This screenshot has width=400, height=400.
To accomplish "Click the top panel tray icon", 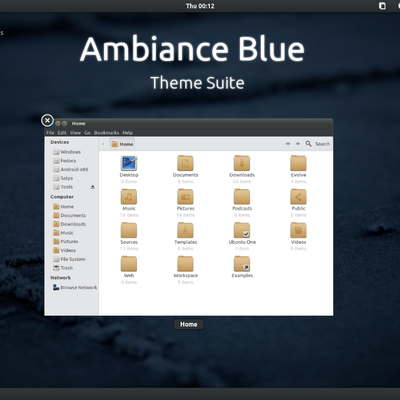I will click(x=382, y=6).
